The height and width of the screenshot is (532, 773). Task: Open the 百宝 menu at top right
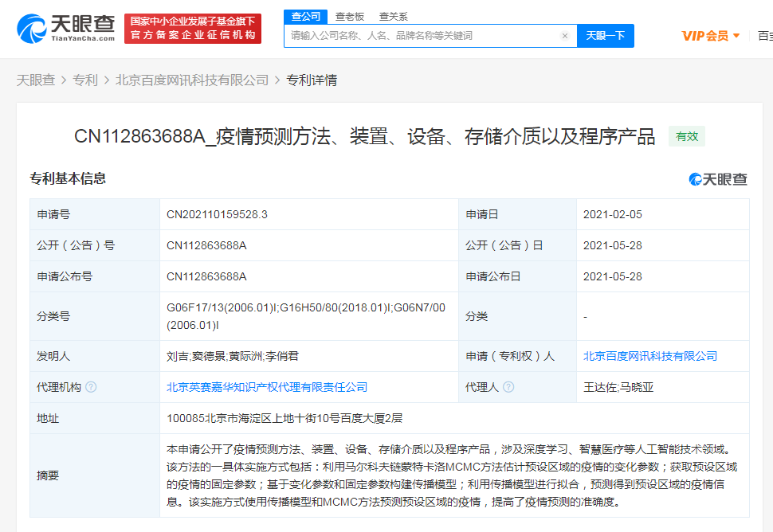pyautogui.click(x=765, y=36)
